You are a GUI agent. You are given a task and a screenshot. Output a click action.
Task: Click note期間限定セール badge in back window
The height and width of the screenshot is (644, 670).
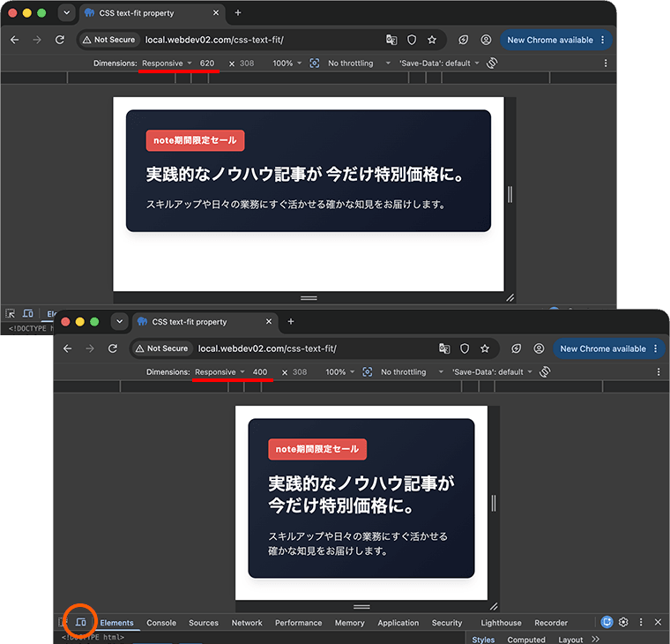point(196,140)
